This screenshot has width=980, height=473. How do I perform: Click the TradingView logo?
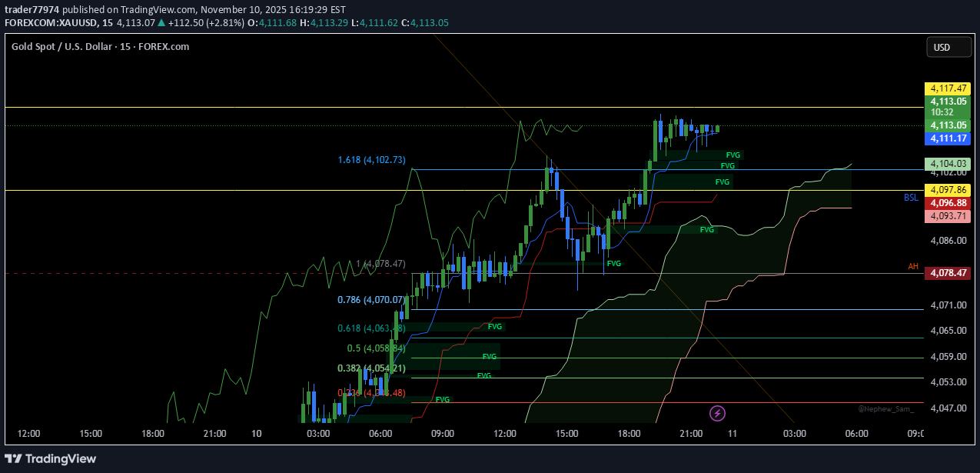(51, 458)
